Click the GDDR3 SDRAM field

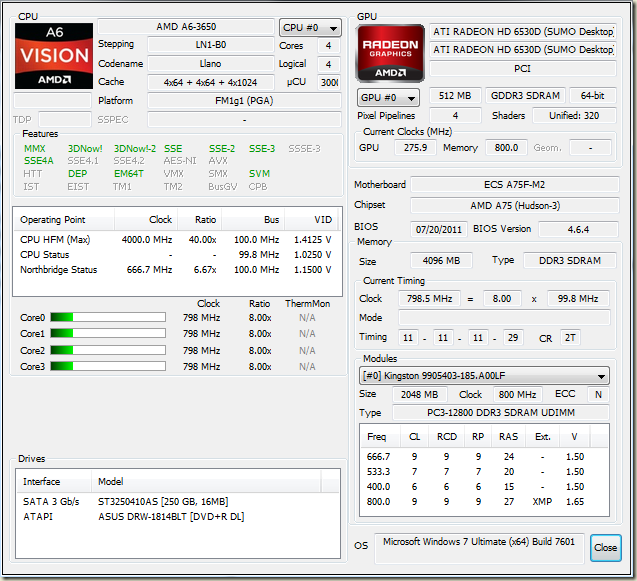click(525, 96)
